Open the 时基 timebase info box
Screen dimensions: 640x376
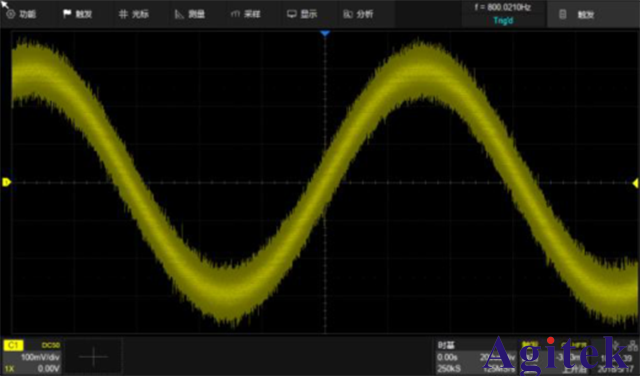click(x=476, y=357)
